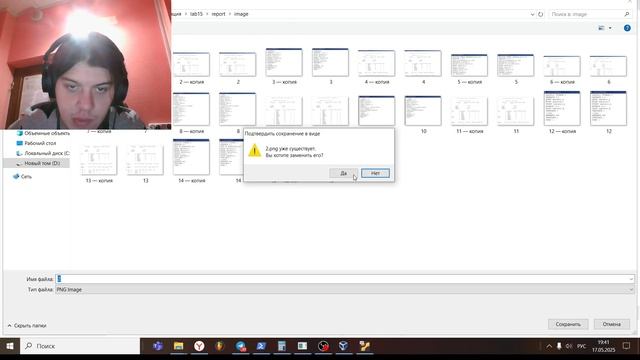Select Объемные объекты in the folder tree
Screen dimensions: 640x360
pos(43,133)
